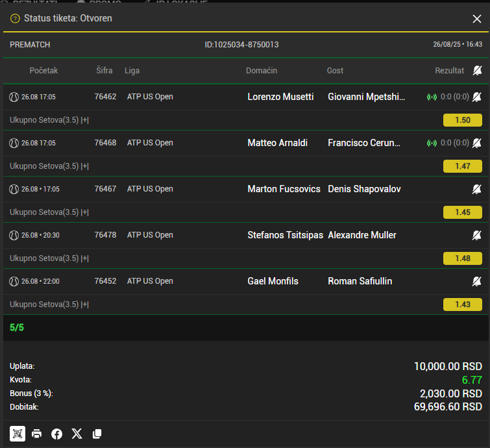Click the 6.77 total odds value

point(472,380)
